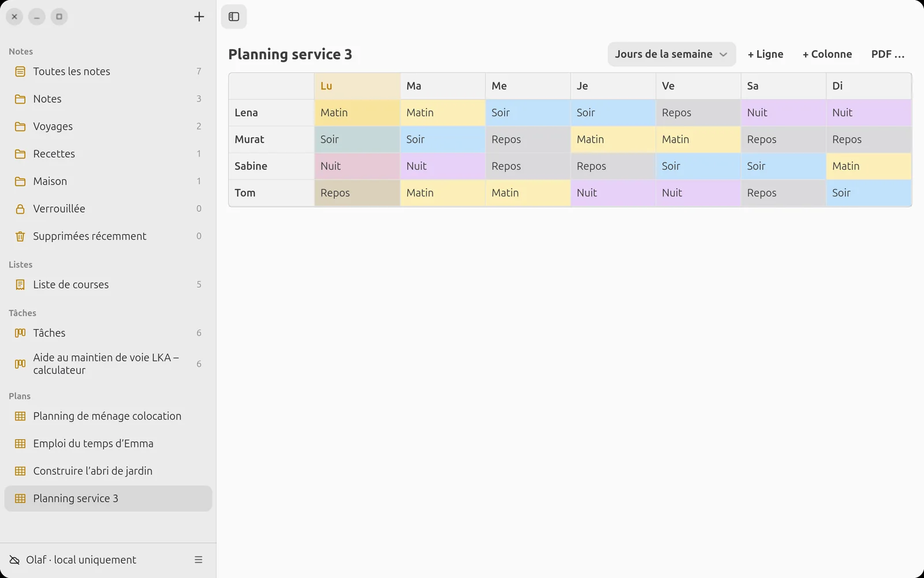
Task: Click the cloud-off sync icon next to Olaf
Action: (14, 560)
